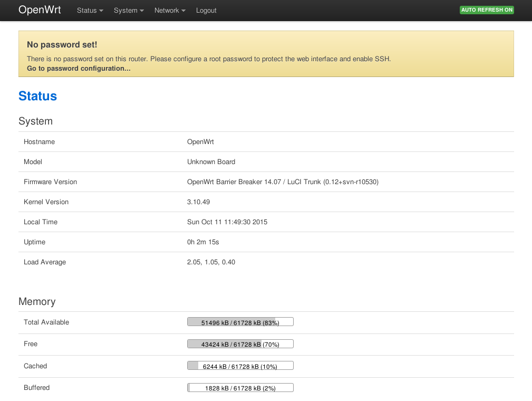The image size is (532, 401).
Task: Click the blue Status page heading
Action: point(37,96)
